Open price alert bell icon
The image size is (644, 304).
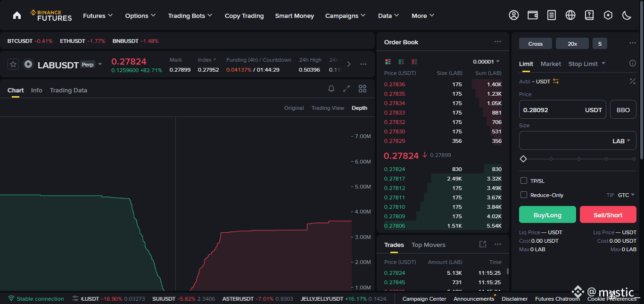point(331,89)
